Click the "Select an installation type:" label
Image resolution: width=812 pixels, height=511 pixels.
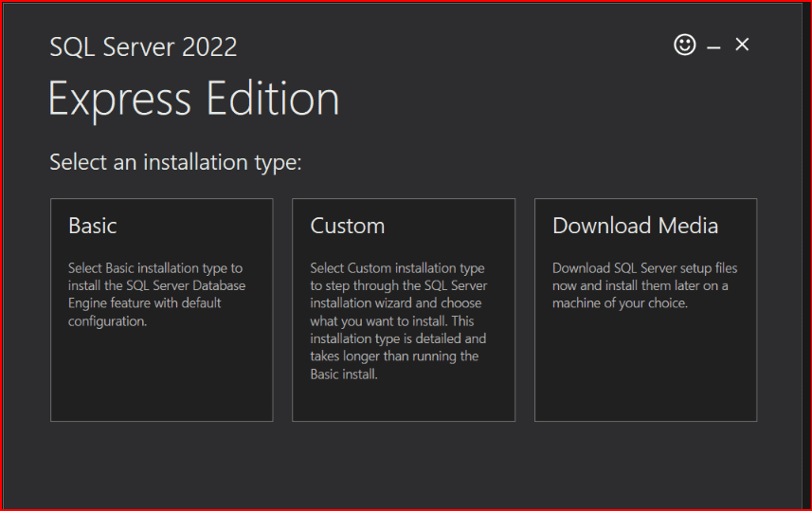[x=175, y=162]
